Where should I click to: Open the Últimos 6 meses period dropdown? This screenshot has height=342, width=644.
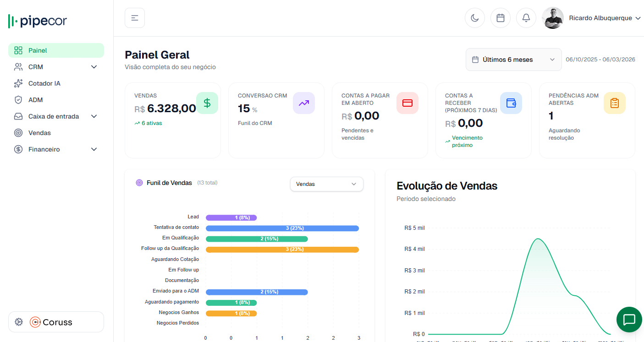point(513,60)
